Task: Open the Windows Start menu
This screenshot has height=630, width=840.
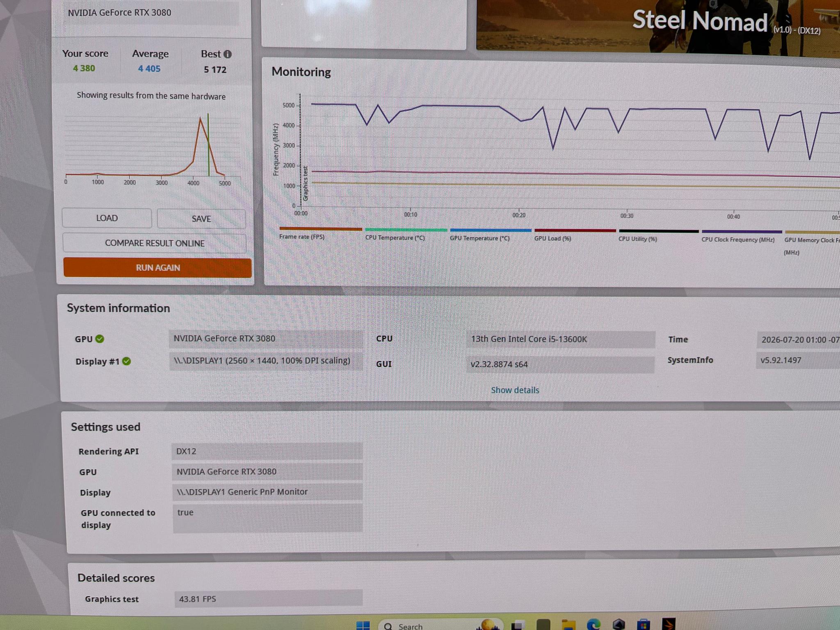Action: (363, 625)
